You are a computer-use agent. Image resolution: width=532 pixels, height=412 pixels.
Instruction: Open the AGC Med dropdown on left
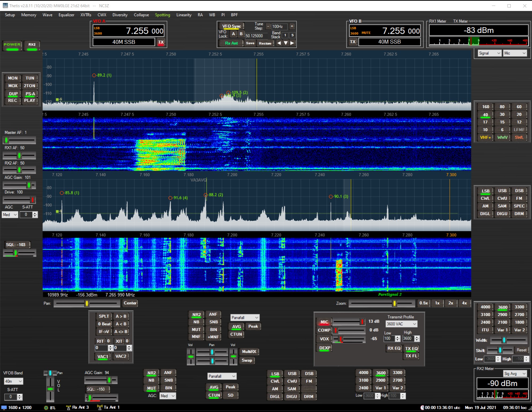click(10, 215)
